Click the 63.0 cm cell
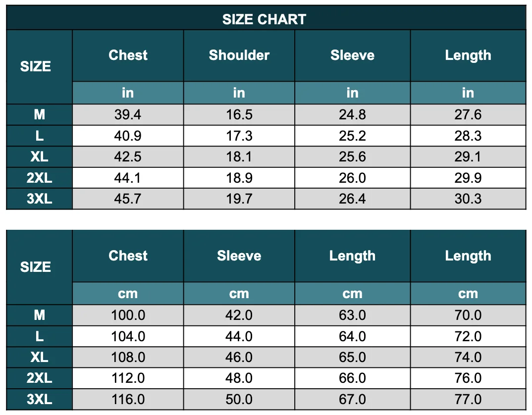 click(x=352, y=315)
